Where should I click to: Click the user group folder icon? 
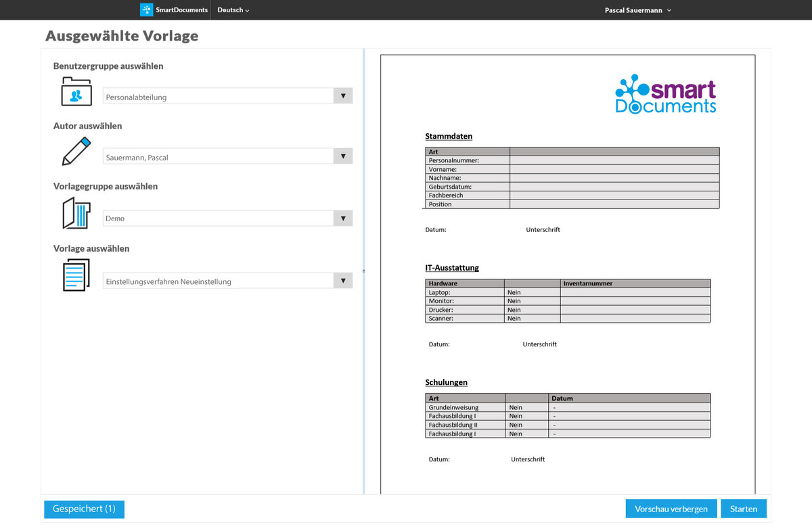point(76,91)
